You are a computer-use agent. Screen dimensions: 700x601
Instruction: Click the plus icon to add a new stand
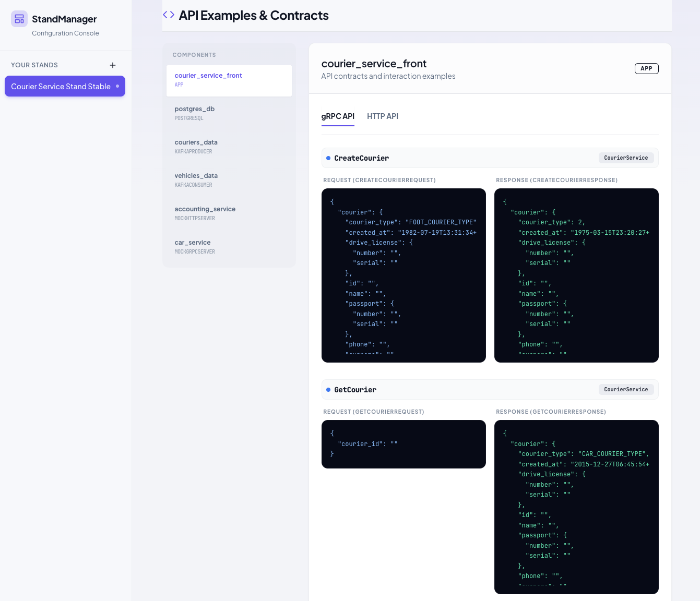click(x=113, y=65)
